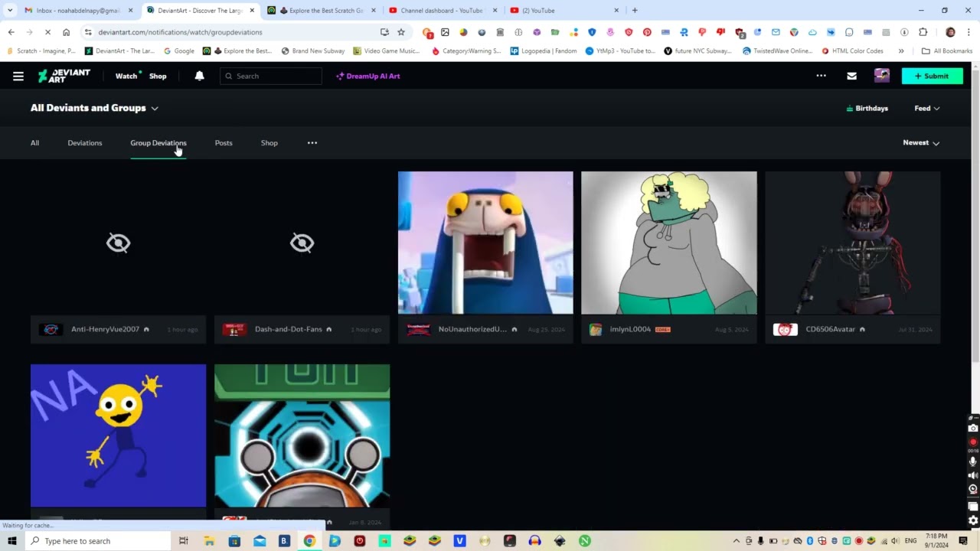Open the user avatar profile menu

pos(882,76)
